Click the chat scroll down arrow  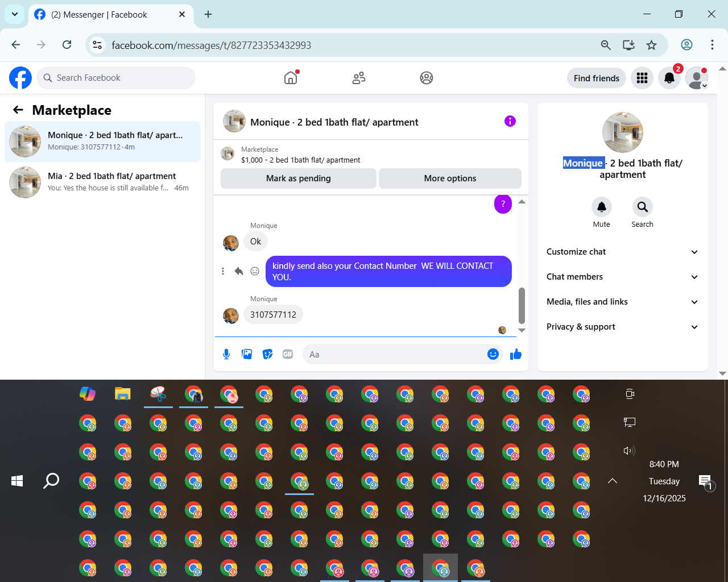(522, 330)
